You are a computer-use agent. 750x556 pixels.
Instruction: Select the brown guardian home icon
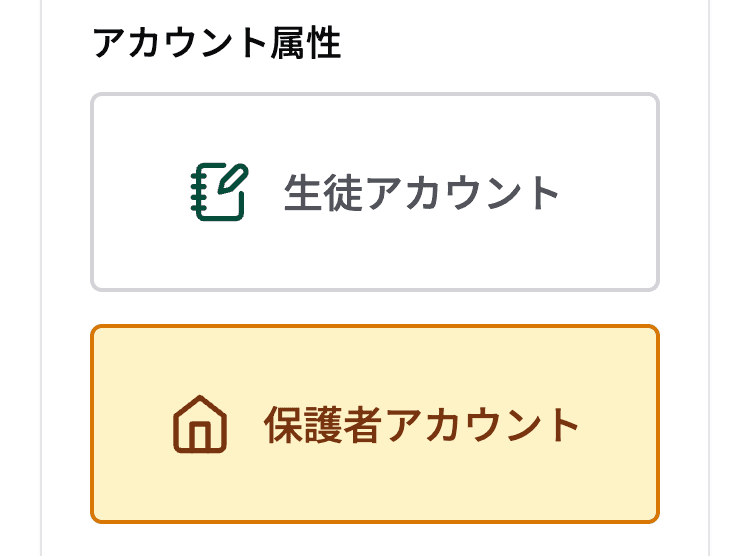pos(200,425)
